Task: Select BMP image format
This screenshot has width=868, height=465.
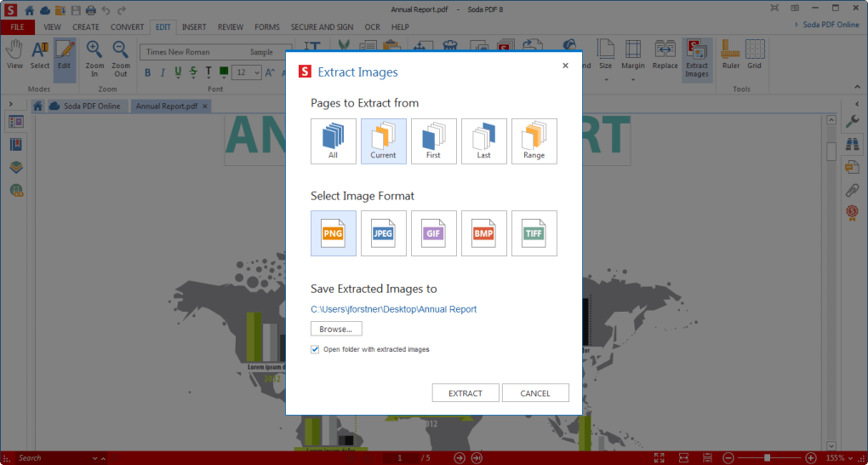Action: [483, 233]
